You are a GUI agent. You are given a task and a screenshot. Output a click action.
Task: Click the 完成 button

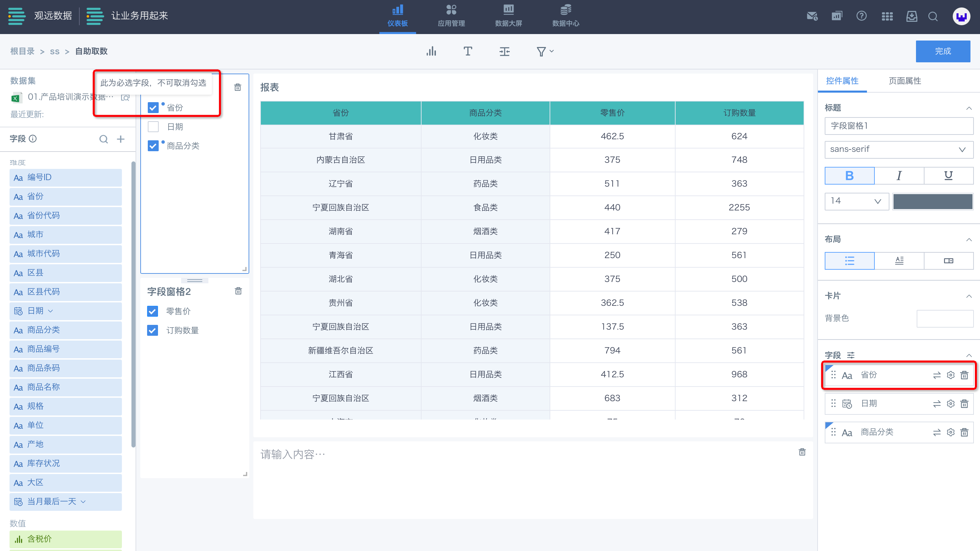coord(943,51)
